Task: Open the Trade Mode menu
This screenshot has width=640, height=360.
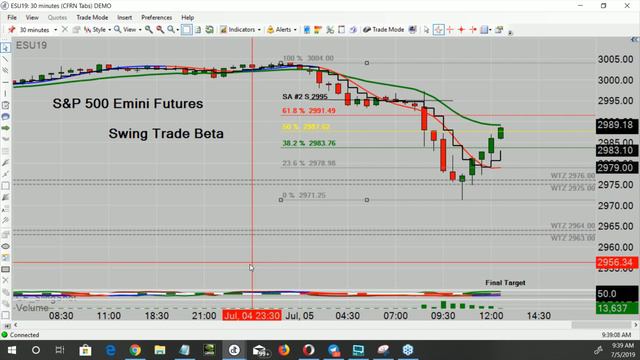Action: click(x=92, y=18)
